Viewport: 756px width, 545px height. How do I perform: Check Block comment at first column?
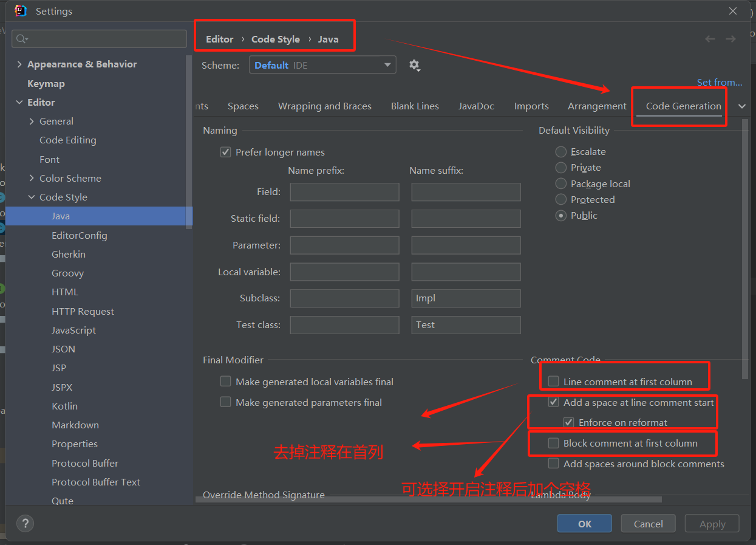[553, 443]
